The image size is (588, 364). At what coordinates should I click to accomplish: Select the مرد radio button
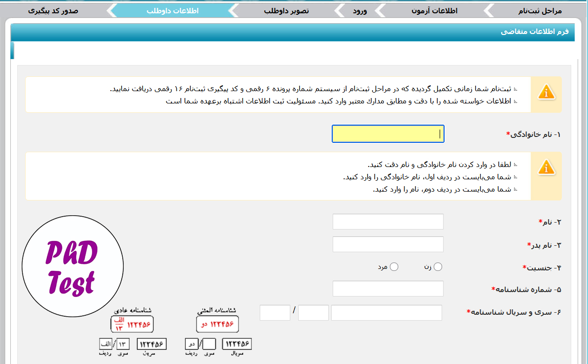tap(394, 266)
